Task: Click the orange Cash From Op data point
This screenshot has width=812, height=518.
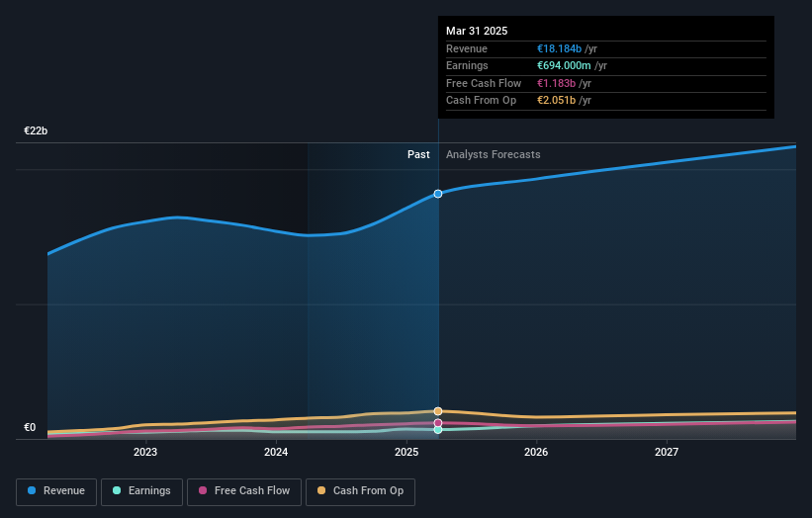Action: coord(438,411)
